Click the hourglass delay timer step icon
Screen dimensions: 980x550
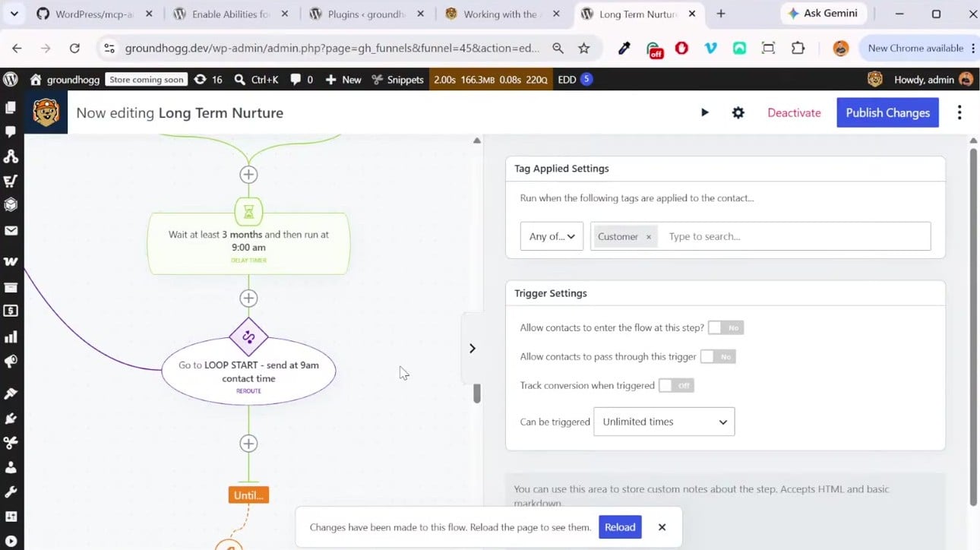248,211
